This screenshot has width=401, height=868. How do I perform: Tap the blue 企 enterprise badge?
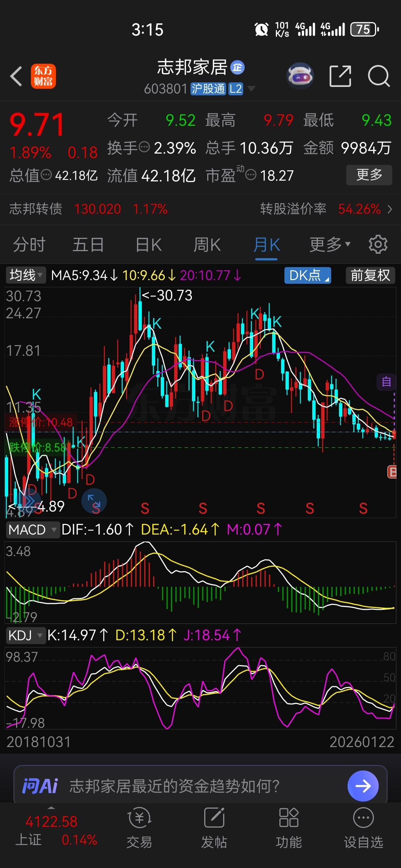click(238, 68)
